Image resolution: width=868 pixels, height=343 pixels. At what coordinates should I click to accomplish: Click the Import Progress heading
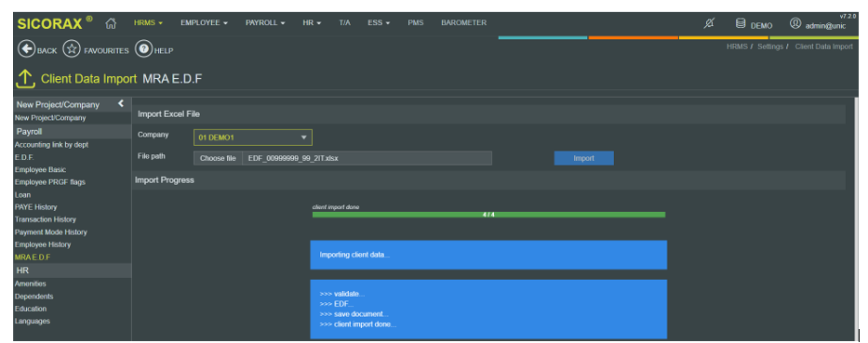165,179
